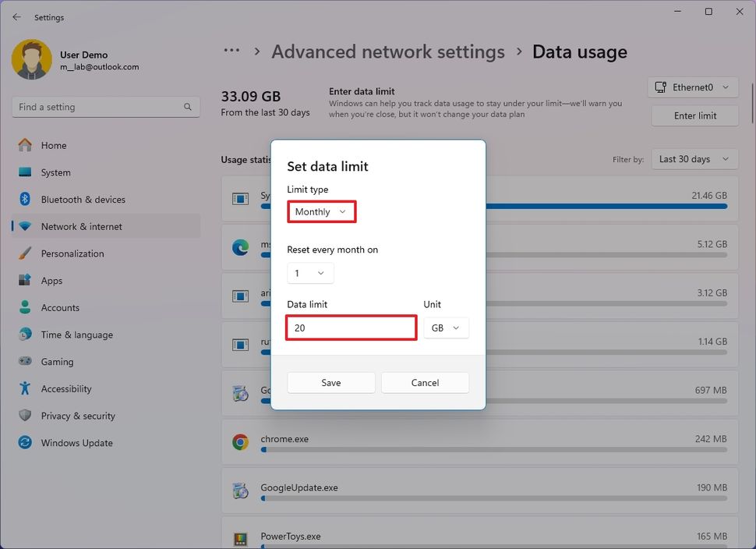Click the Data limit field showing 20

coord(351,328)
